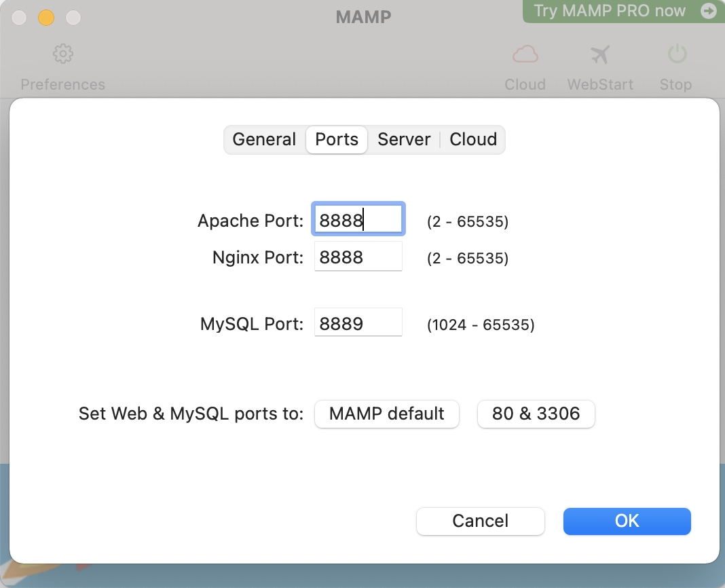
Task: Select the Ports tab
Action: (x=337, y=139)
